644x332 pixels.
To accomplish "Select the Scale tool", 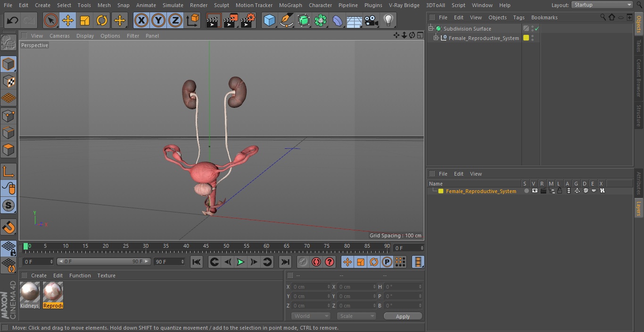I will [85, 20].
